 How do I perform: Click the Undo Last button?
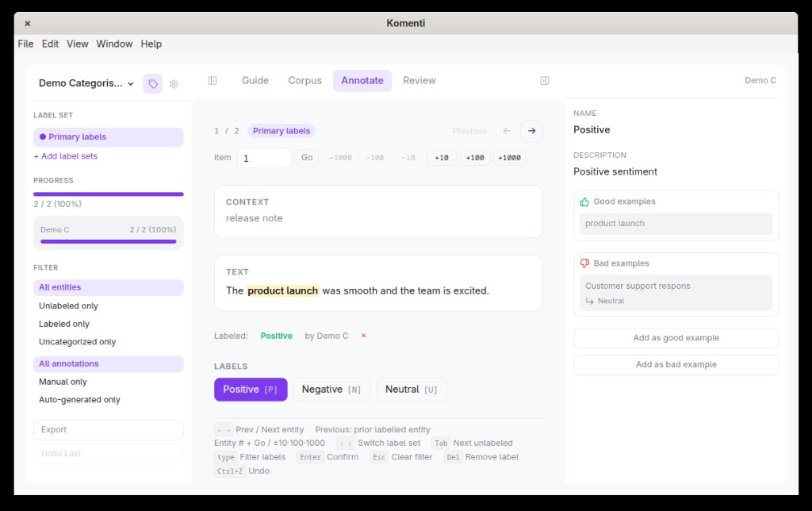[x=108, y=454]
